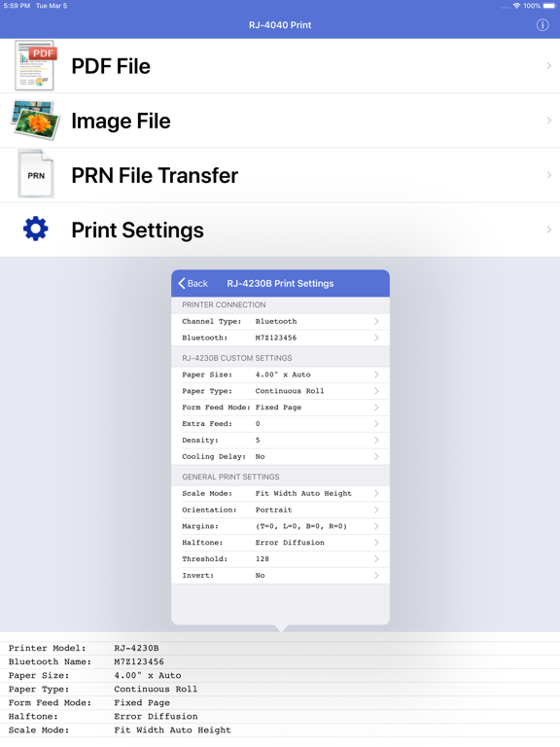Open Density setting chevron
This screenshot has width=560, height=747.
click(376, 441)
